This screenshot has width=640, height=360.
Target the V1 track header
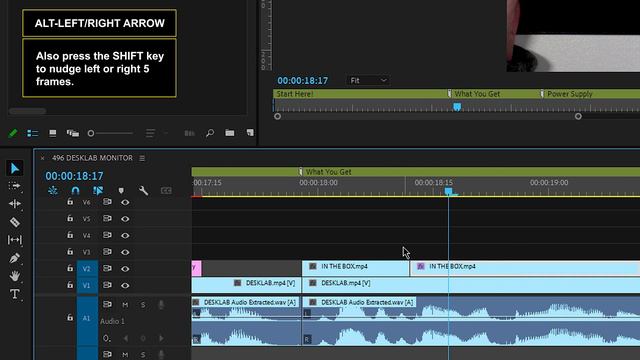87,285
